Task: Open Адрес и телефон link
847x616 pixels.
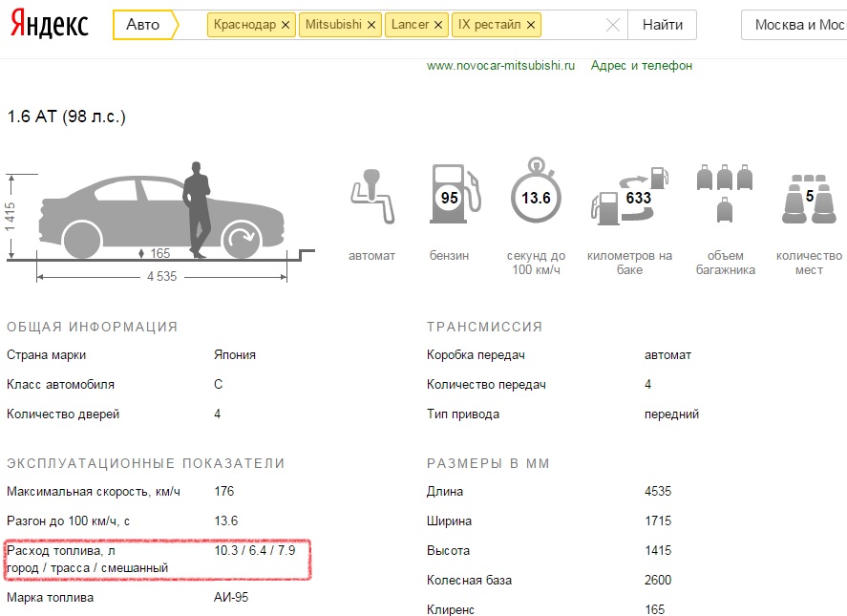Action: [x=641, y=66]
